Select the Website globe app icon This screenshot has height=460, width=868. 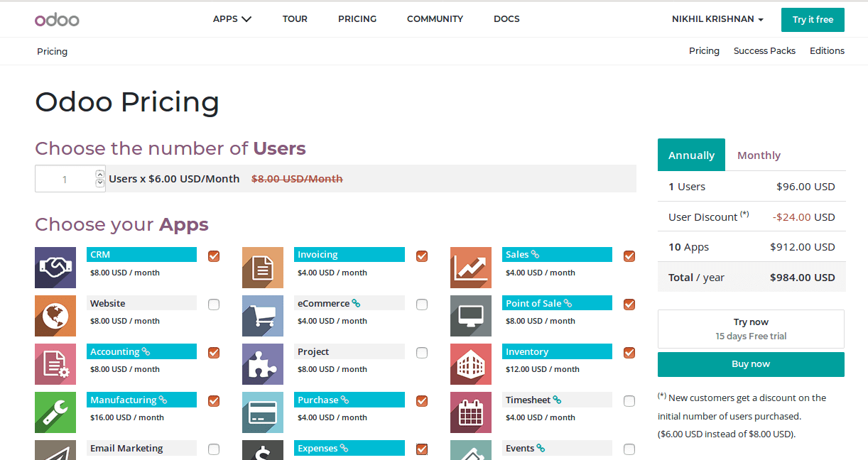click(x=55, y=316)
